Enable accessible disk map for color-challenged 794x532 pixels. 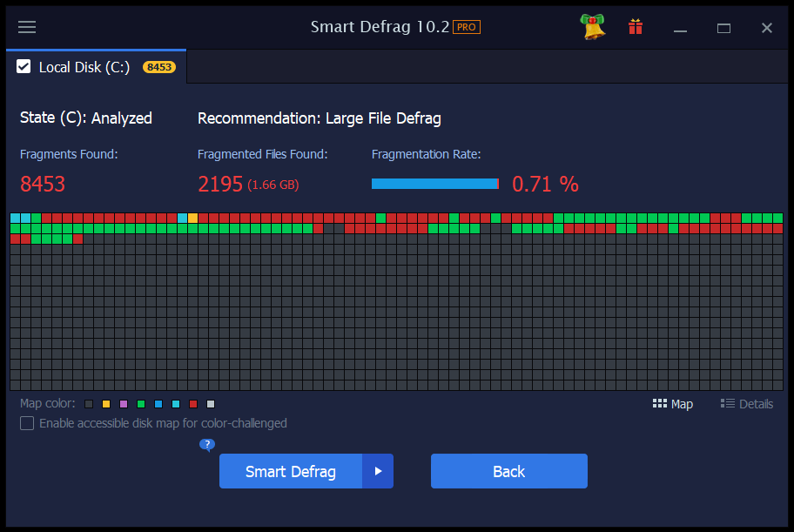pyautogui.click(x=27, y=423)
